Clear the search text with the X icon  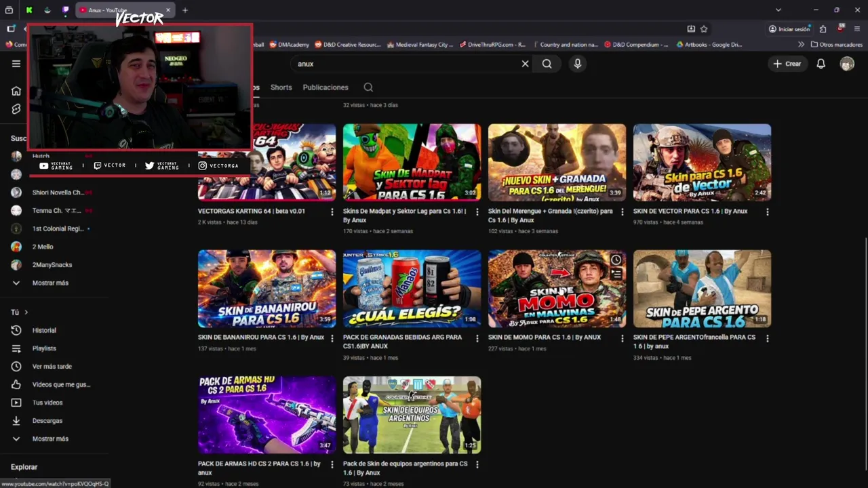[525, 64]
